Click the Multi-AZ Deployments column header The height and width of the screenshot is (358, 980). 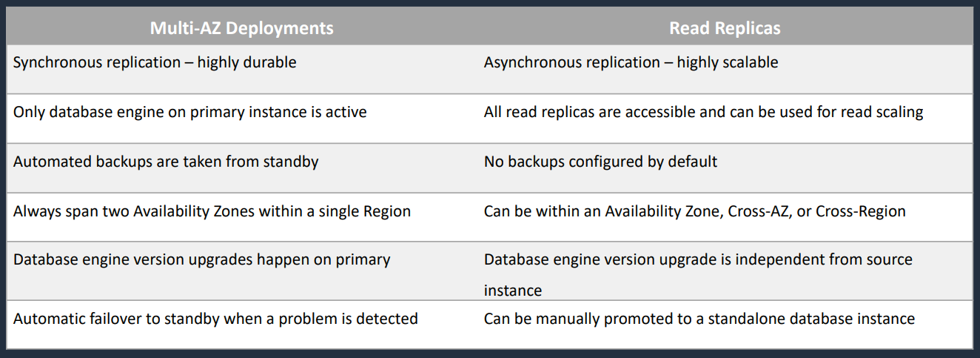pos(241,28)
